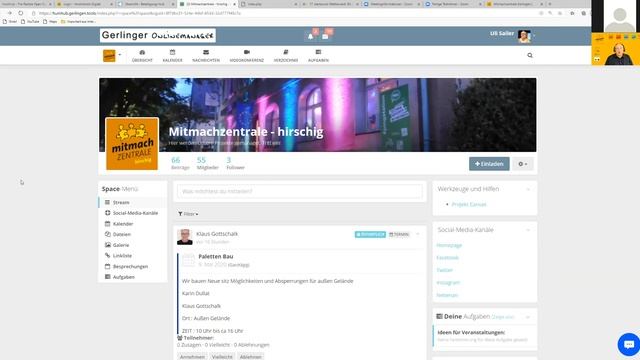Click the browser address bar

pyautogui.click(x=286, y=13)
